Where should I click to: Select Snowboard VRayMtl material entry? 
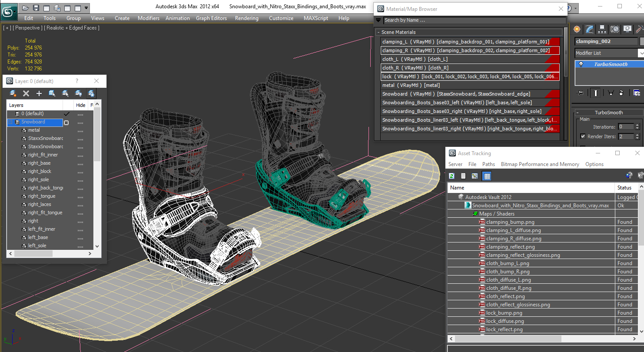click(x=470, y=94)
